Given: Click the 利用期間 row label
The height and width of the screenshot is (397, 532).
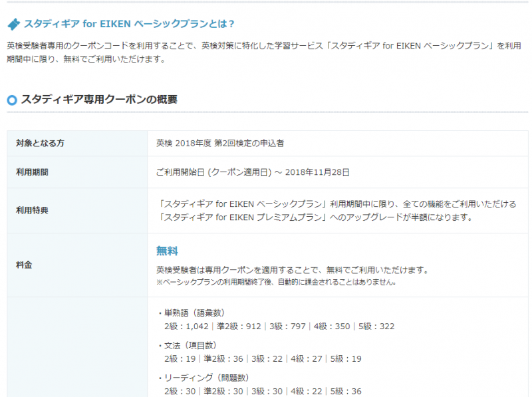Looking at the screenshot, I should point(32,172).
